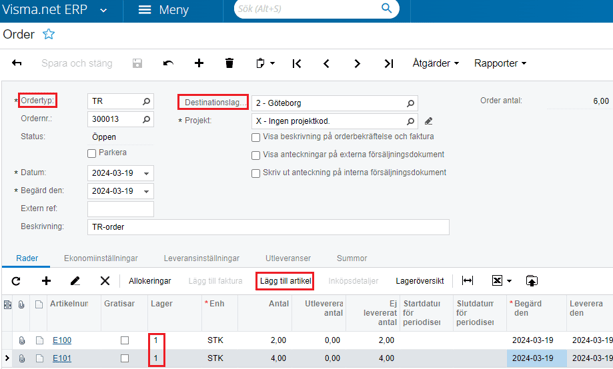Go to next order record
This screenshot has width=613, height=369.
(x=357, y=63)
